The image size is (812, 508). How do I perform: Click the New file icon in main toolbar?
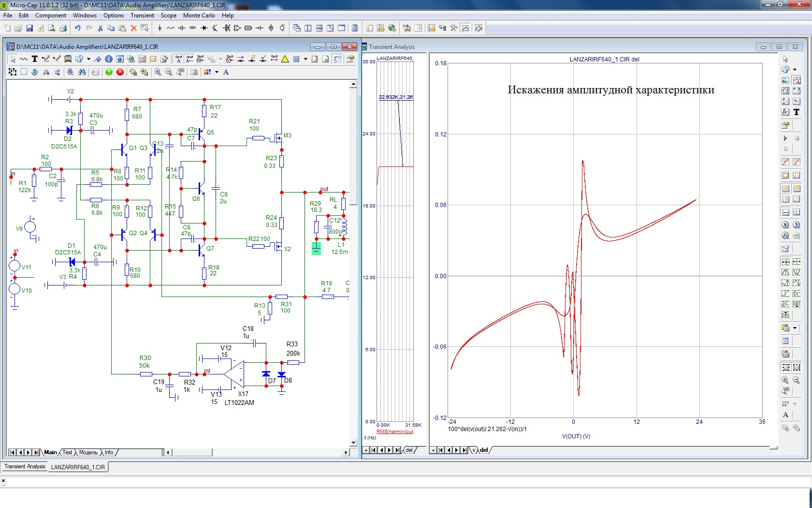pyautogui.click(x=7, y=28)
